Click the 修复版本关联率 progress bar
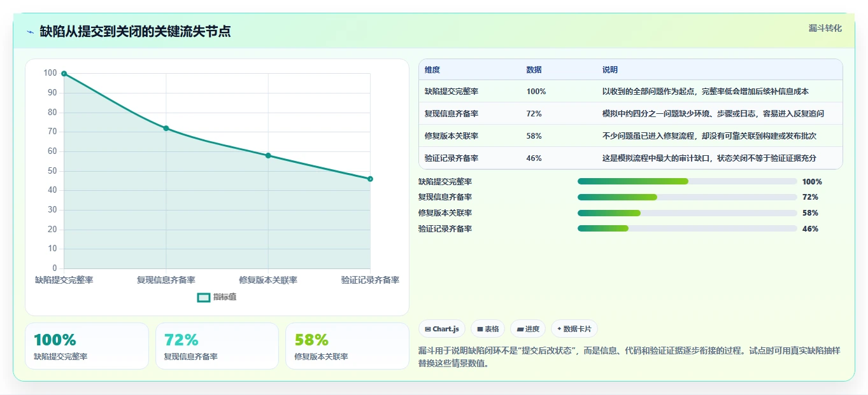 pos(687,213)
